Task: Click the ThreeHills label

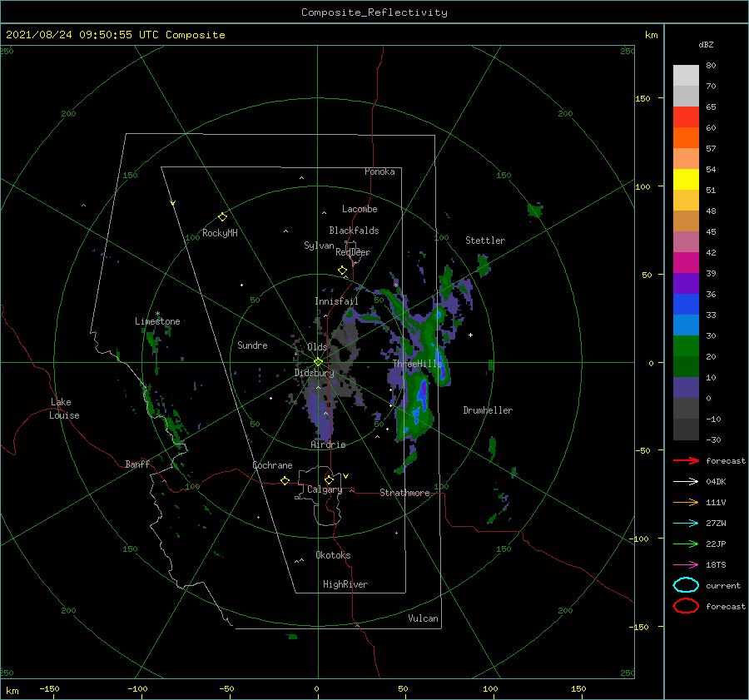Action: click(418, 364)
